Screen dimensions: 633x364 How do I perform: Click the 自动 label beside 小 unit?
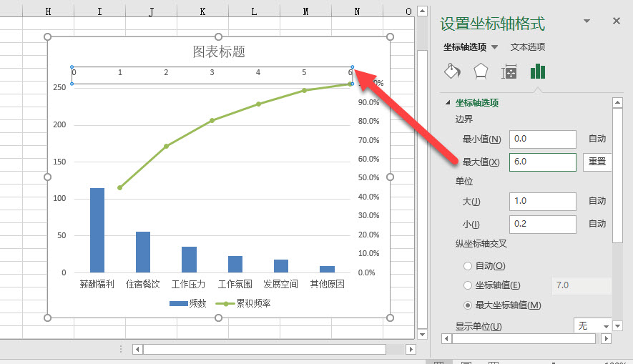pos(597,224)
